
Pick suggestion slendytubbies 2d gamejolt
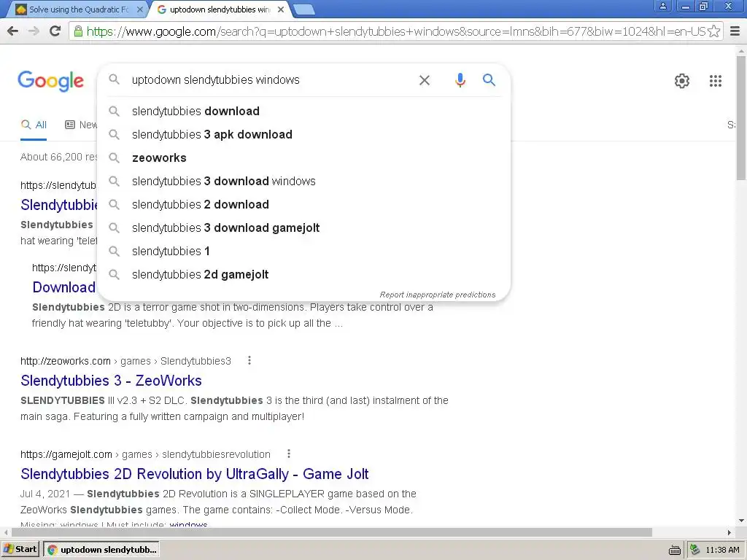point(303,274)
